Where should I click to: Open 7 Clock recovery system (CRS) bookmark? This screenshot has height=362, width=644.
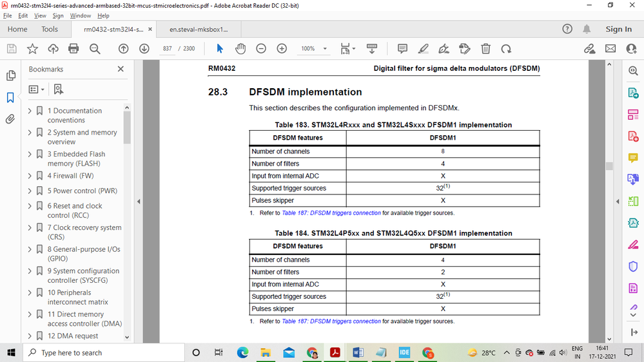pos(84,233)
